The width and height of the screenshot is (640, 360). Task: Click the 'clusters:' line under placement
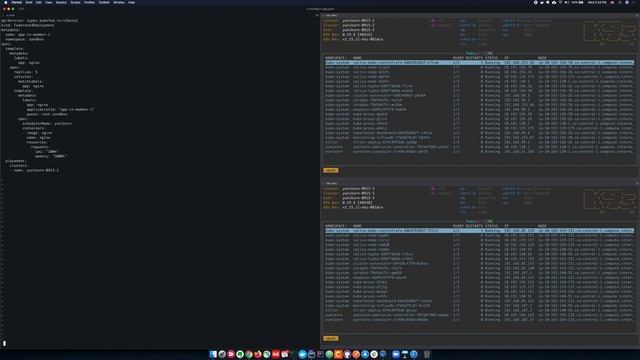tap(18, 165)
